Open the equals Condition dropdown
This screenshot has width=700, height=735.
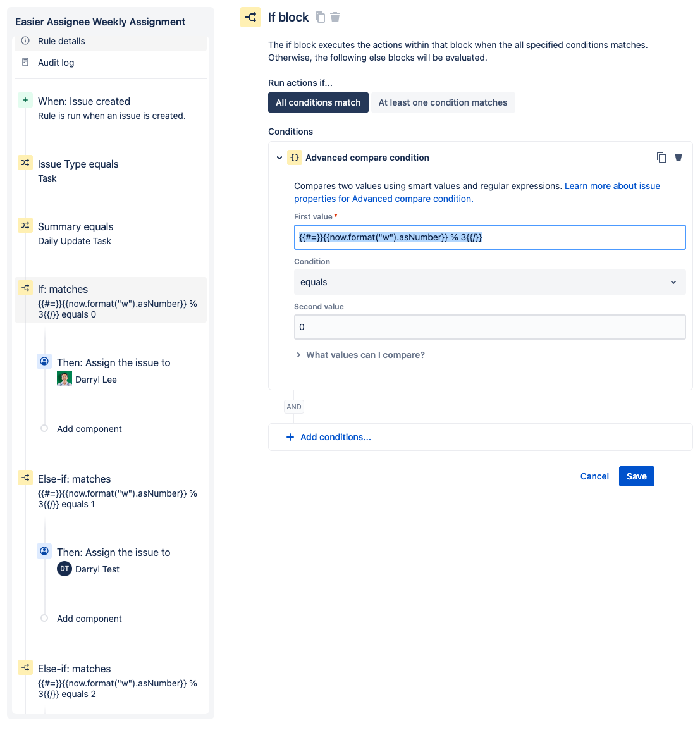[x=489, y=282]
